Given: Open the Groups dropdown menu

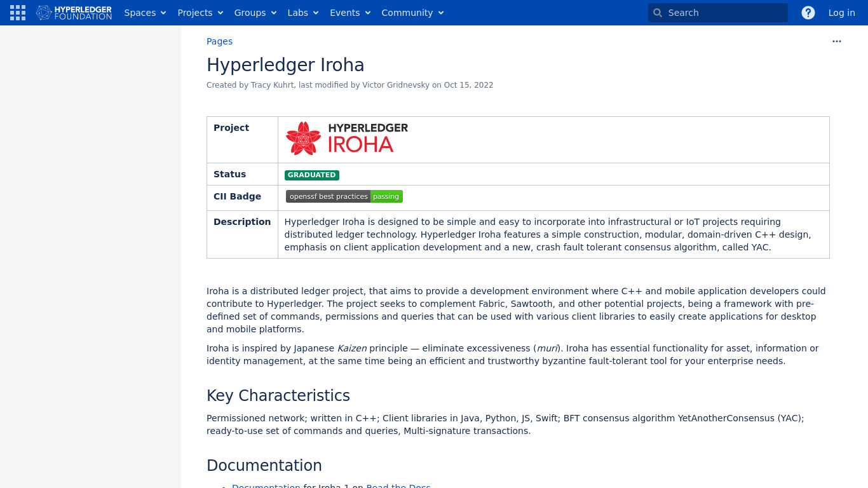Looking at the screenshot, I should (x=255, y=13).
